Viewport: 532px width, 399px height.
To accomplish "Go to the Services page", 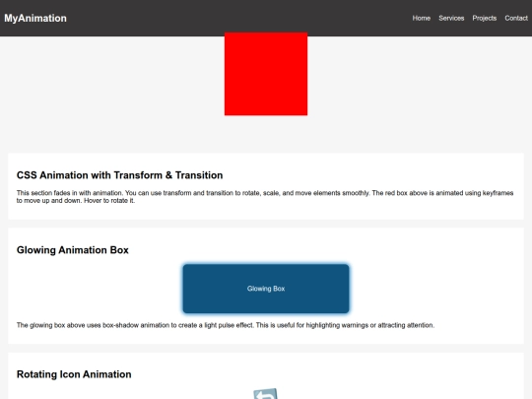I will [x=451, y=18].
